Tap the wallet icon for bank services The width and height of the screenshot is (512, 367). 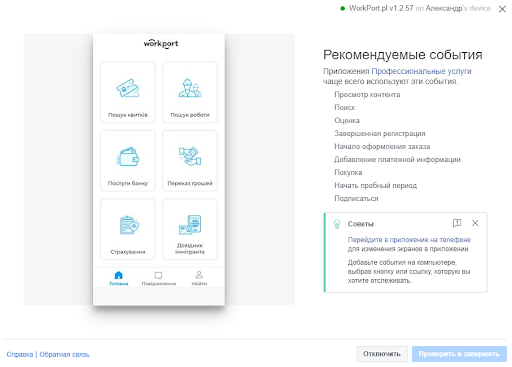pos(128,157)
